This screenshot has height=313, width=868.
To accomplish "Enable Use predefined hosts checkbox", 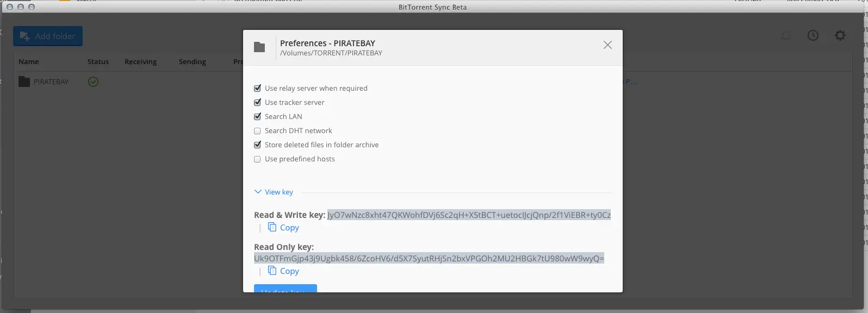I will 257,159.
